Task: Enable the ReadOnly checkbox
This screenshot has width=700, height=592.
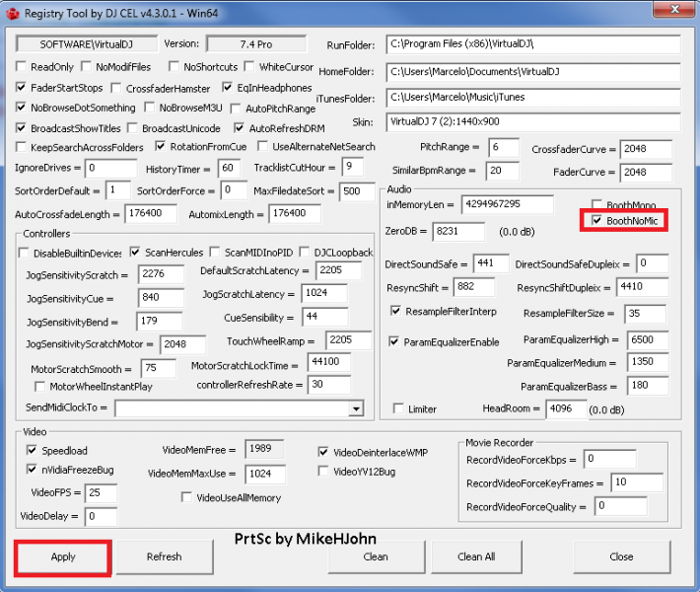Action: pyautogui.click(x=21, y=66)
